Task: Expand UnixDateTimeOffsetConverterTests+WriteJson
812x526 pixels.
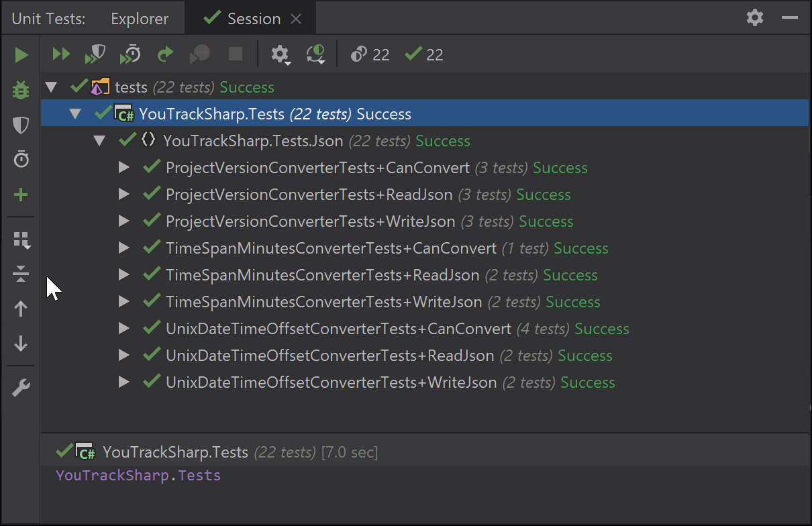Action: click(x=123, y=382)
